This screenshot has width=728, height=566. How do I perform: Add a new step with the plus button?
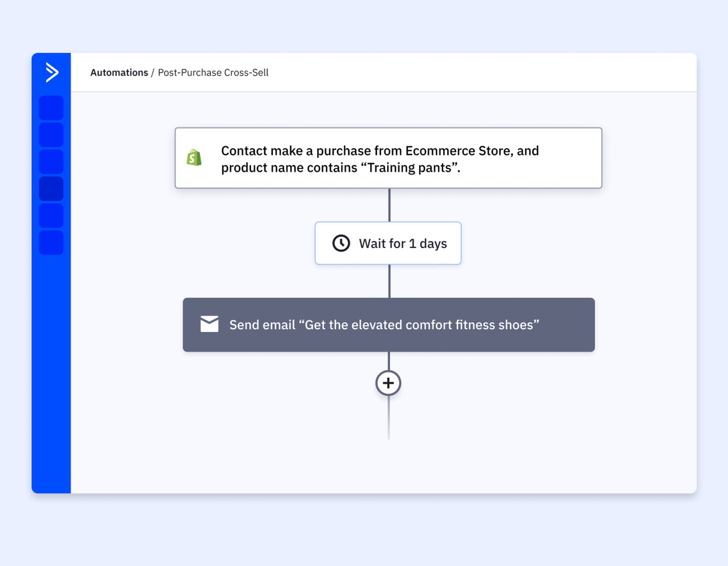tap(388, 383)
